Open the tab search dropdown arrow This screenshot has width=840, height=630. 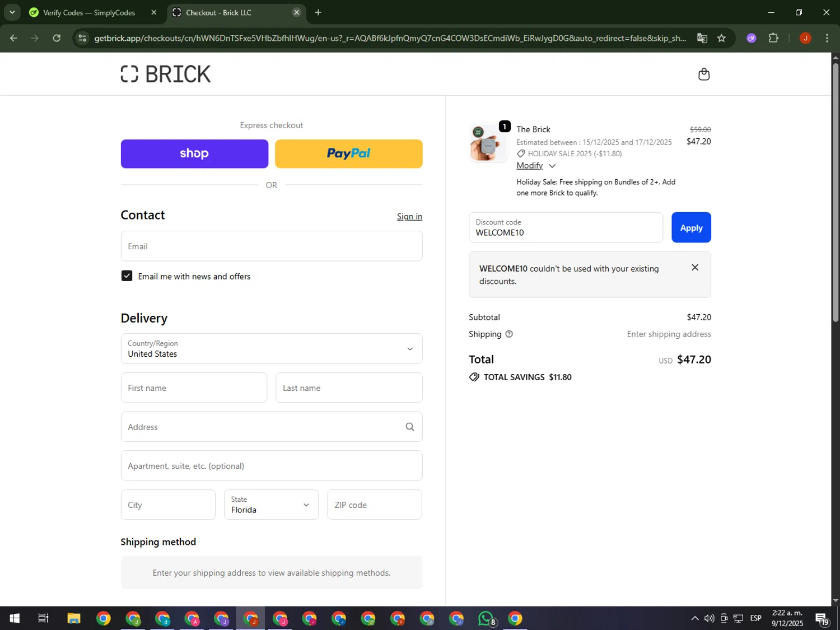[x=12, y=12]
